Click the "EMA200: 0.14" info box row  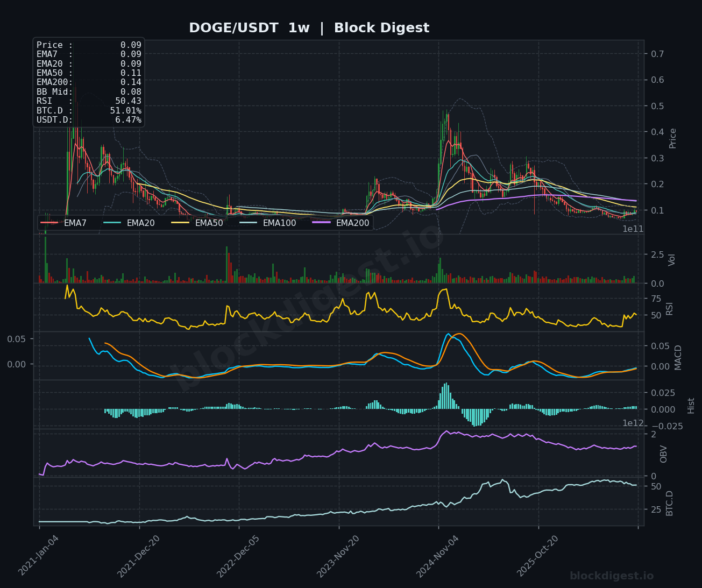tap(89, 82)
